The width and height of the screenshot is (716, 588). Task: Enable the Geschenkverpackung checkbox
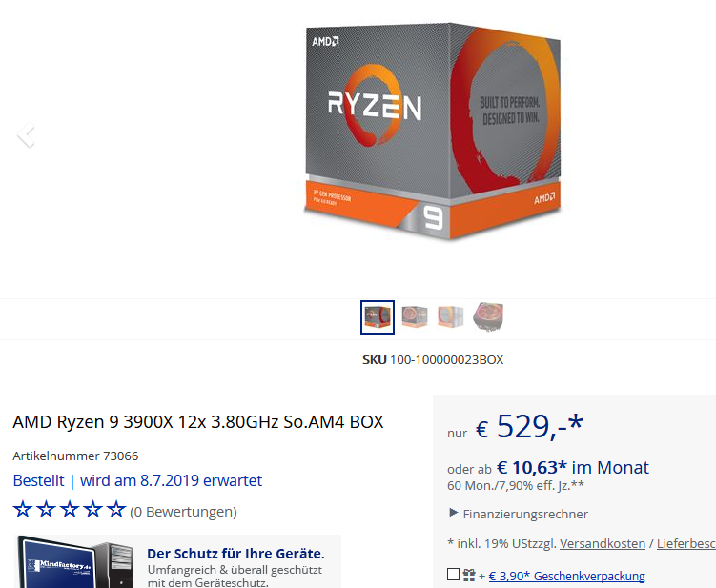click(x=453, y=575)
